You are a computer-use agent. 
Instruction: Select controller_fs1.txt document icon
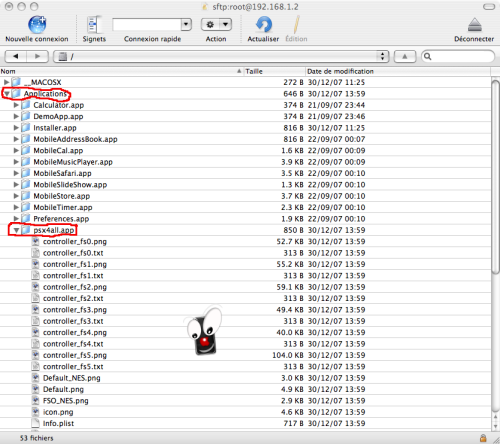(x=35, y=275)
